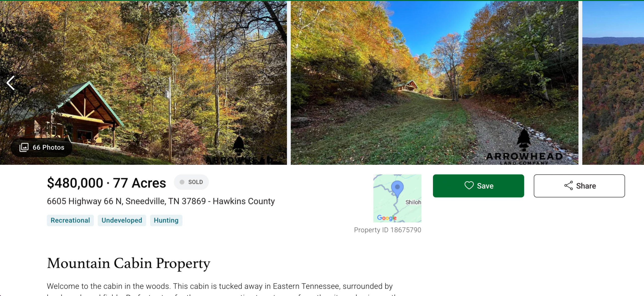
Task: Open the Google map thumbnail
Action: click(397, 198)
